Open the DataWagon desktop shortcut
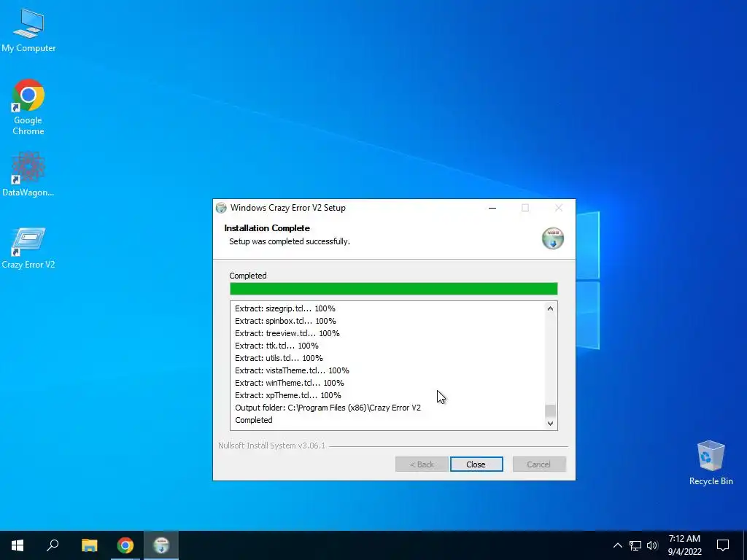Screen dimensions: 747x560 (x=28, y=174)
